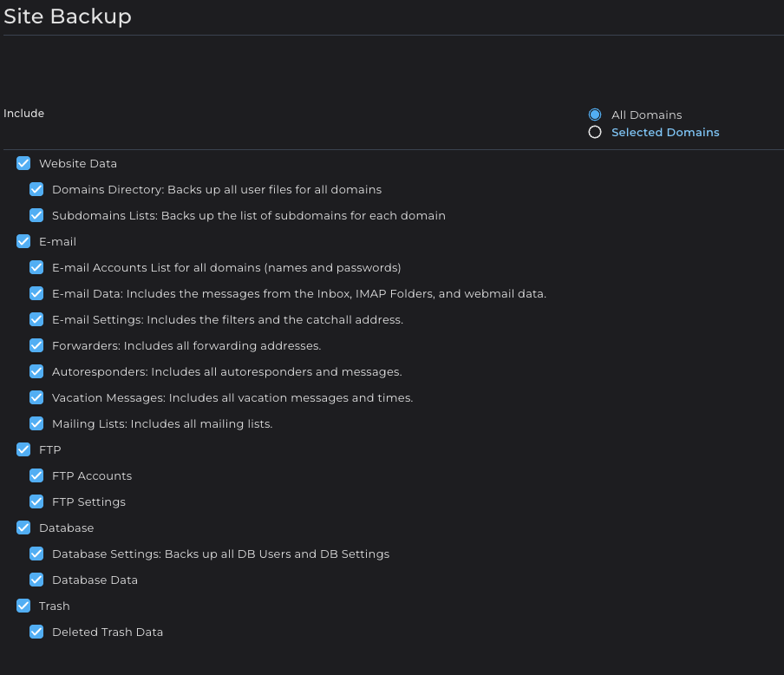Uncheck the Autoresponders checkbox
This screenshot has height=675, width=784.
coord(36,371)
